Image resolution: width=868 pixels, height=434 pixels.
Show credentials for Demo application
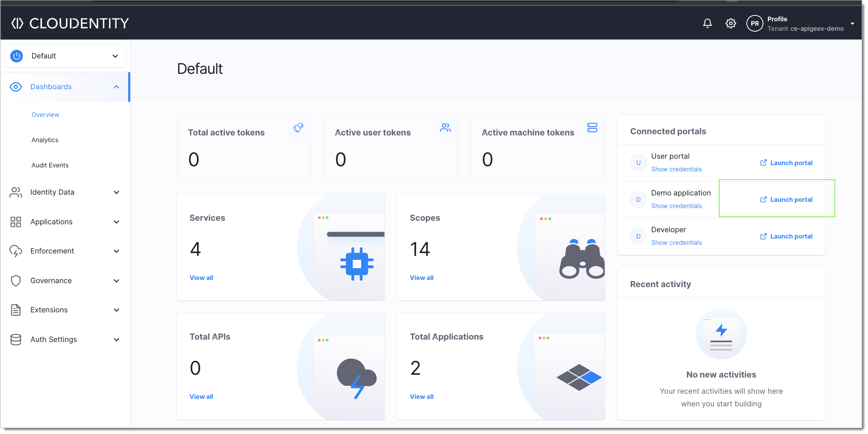pos(677,206)
